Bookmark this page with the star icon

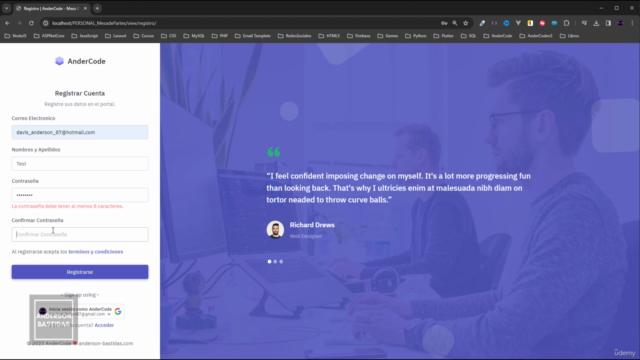click(466, 23)
